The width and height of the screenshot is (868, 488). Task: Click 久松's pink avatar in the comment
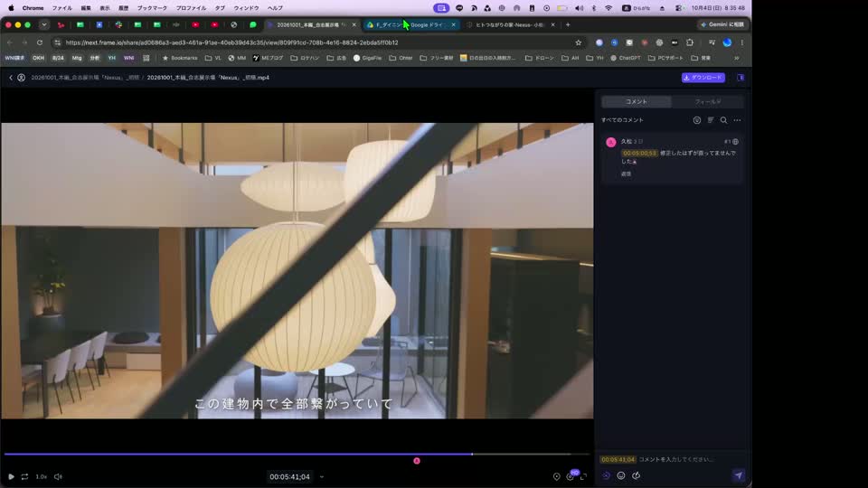(610, 142)
